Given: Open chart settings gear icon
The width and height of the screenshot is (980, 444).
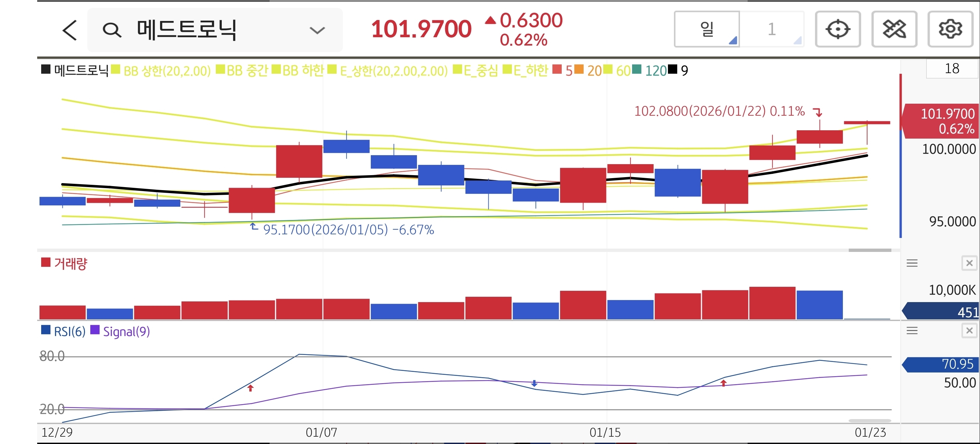Looking at the screenshot, I should pyautogui.click(x=950, y=29).
